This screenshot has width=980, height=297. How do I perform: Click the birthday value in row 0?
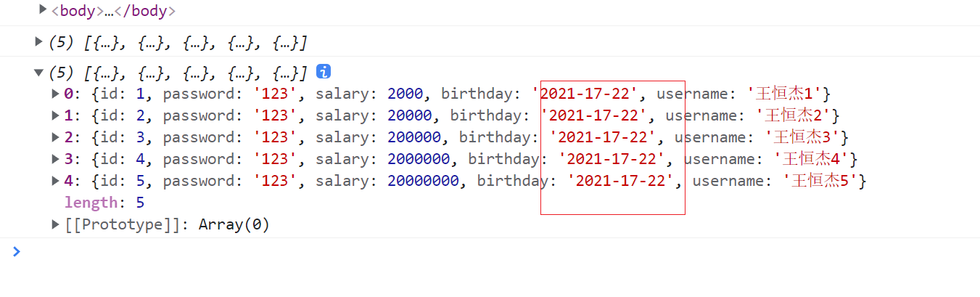pyautogui.click(x=589, y=94)
